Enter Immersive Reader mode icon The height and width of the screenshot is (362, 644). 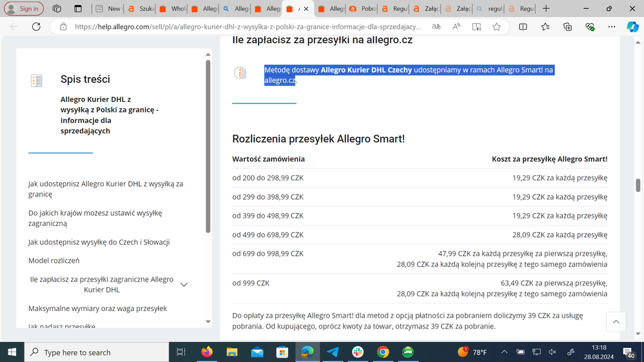click(x=476, y=26)
